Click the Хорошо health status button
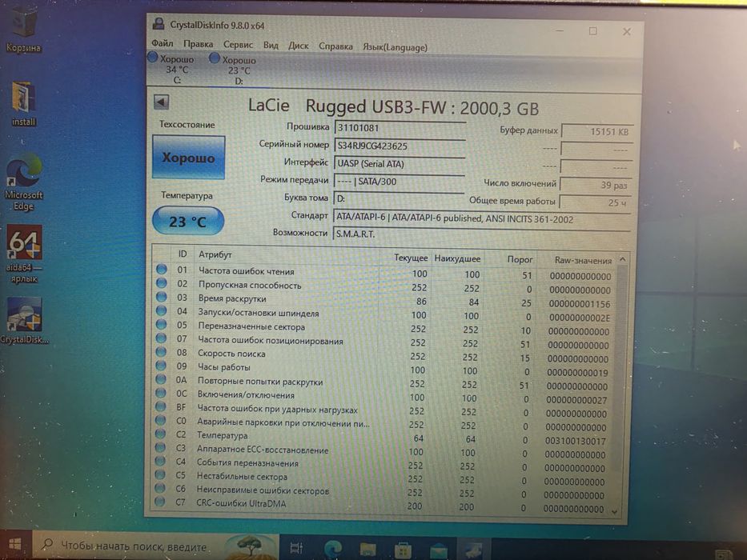Screen dimensions: 747x560 pos(189,157)
